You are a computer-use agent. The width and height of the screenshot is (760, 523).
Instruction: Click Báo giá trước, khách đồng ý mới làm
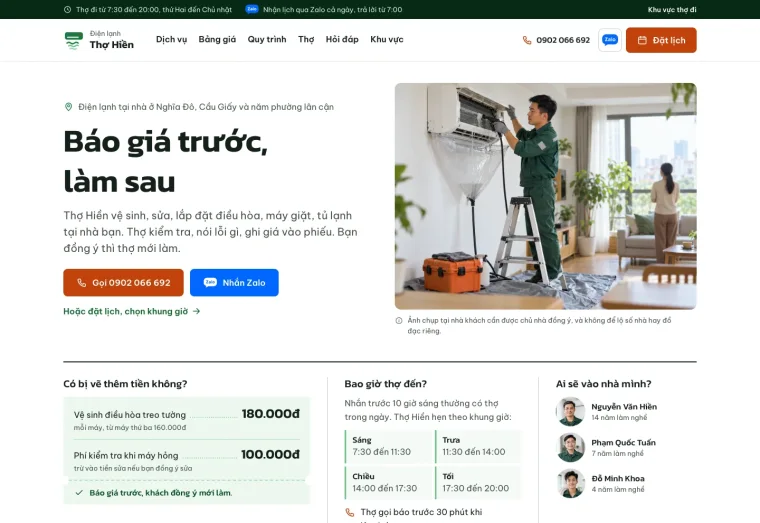[161, 493]
